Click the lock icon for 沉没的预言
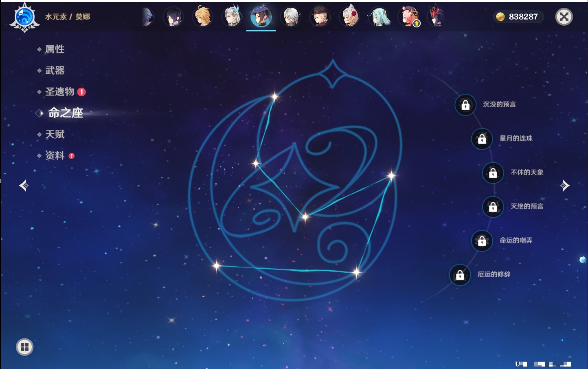 (465, 105)
